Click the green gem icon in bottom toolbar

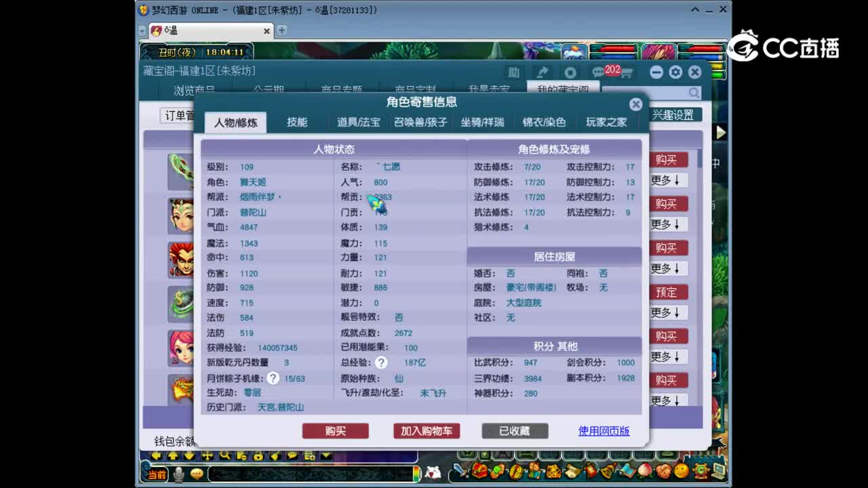click(x=498, y=471)
